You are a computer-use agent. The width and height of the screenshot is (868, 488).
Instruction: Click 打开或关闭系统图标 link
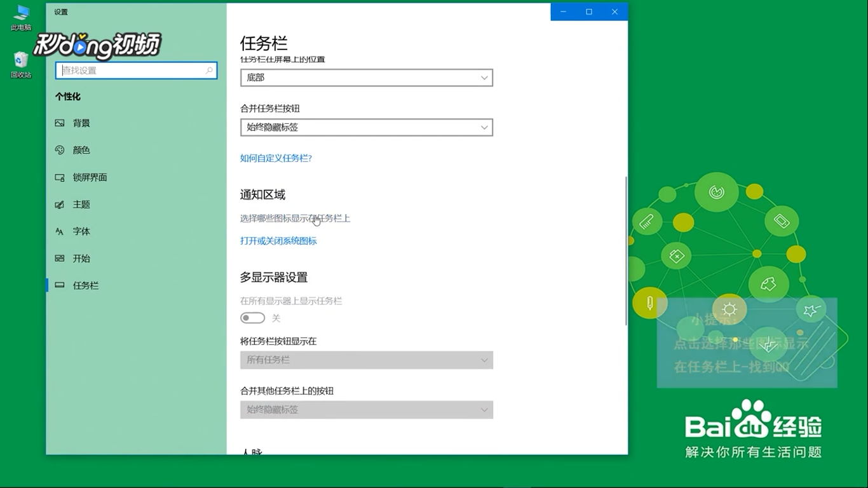click(x=278, y=240)
